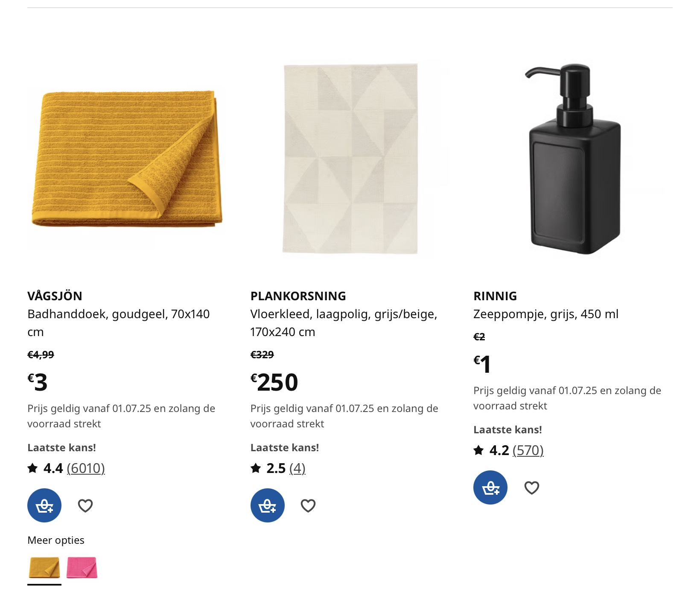Click the Zeeppompje grijs 450 ml description
The image size is (700, 612).
546,314
